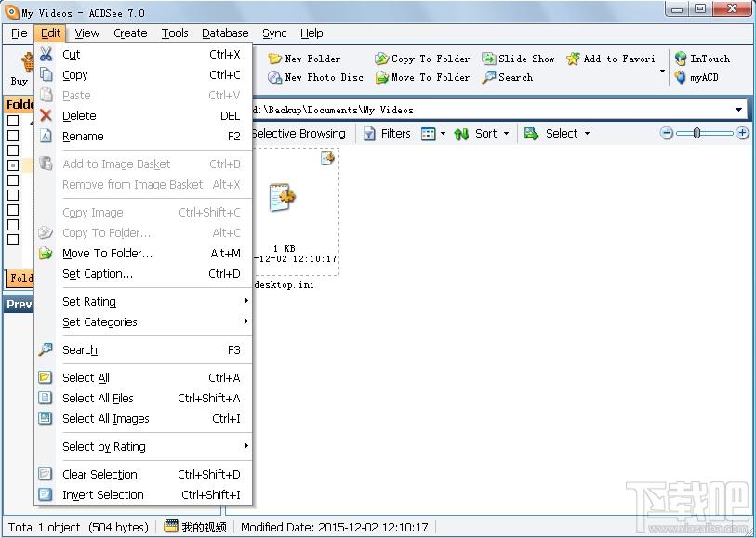Toggle the last folder tree checkbox

13,240
